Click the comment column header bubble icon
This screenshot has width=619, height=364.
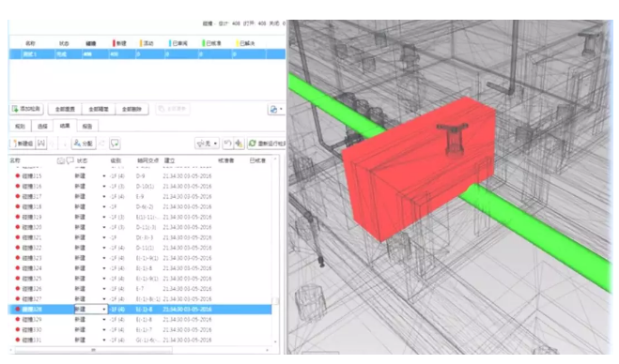click(x=70, y=160)
